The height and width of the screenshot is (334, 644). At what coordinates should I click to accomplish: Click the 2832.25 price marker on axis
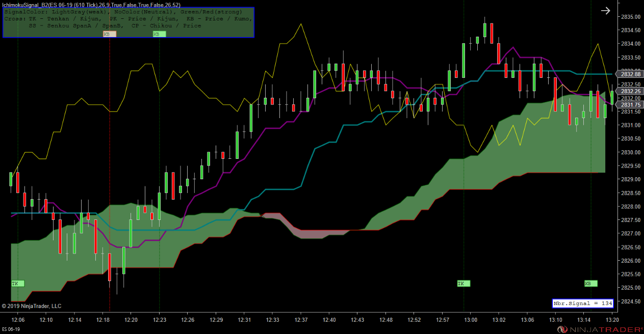[630, 91]
